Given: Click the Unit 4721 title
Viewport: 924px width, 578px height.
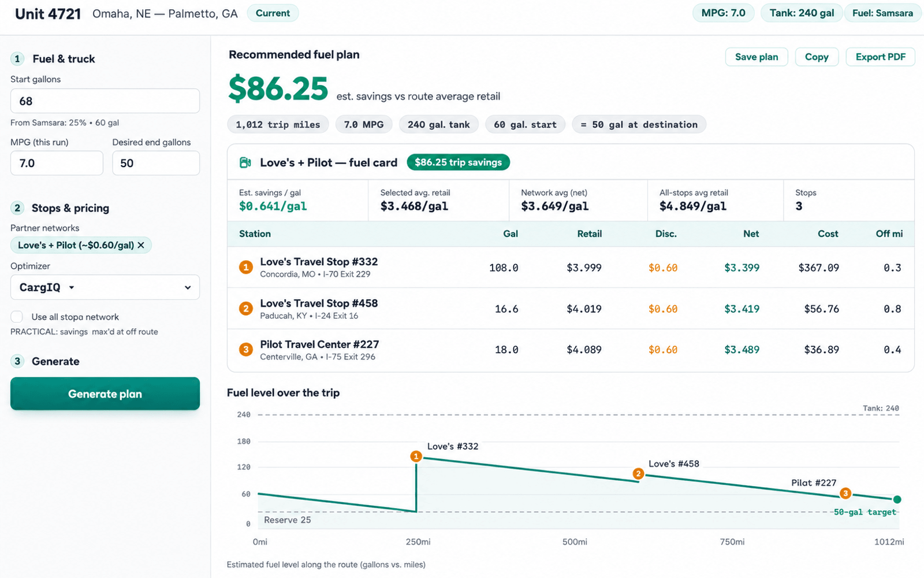Looking at the screenshot, I should coord(48,14).
